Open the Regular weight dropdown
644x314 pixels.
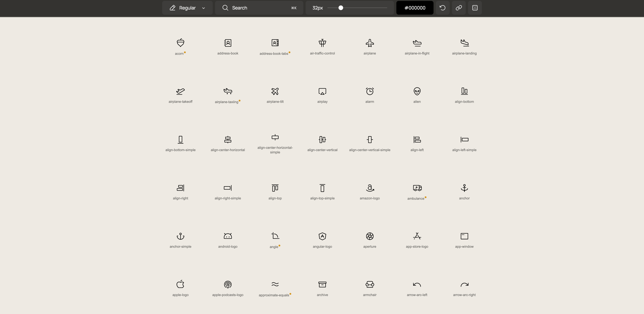click(x=187, y=8)
